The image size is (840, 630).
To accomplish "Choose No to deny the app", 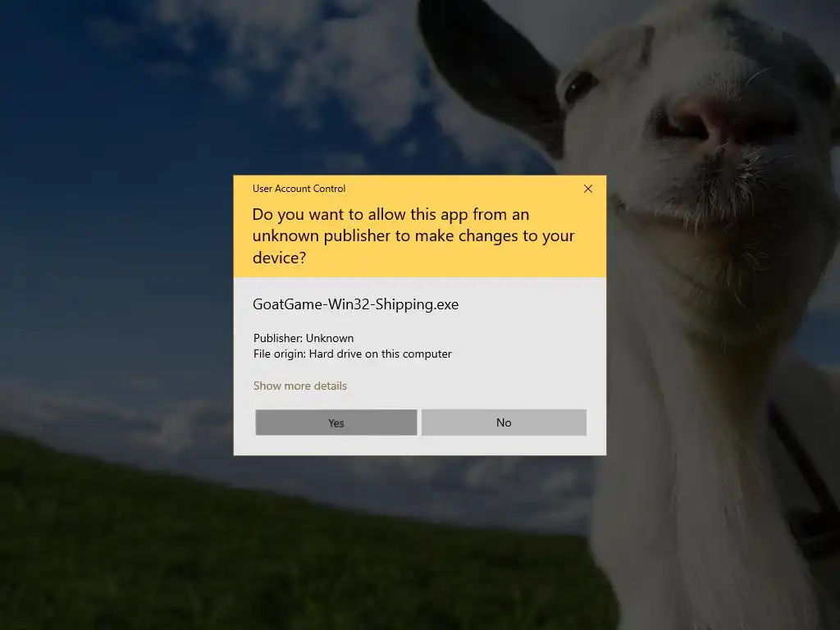I will [504, 422].
